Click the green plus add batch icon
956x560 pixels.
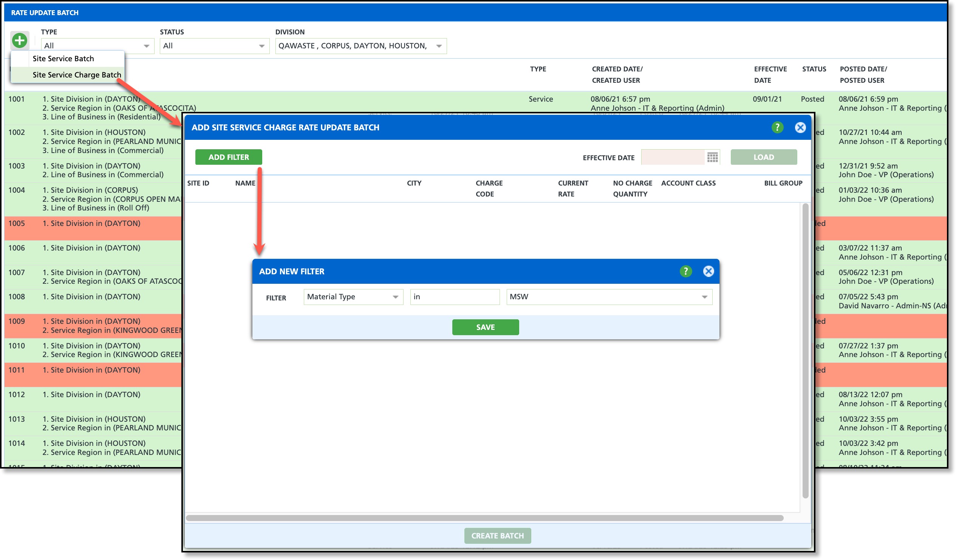click(x=20, y=40)
